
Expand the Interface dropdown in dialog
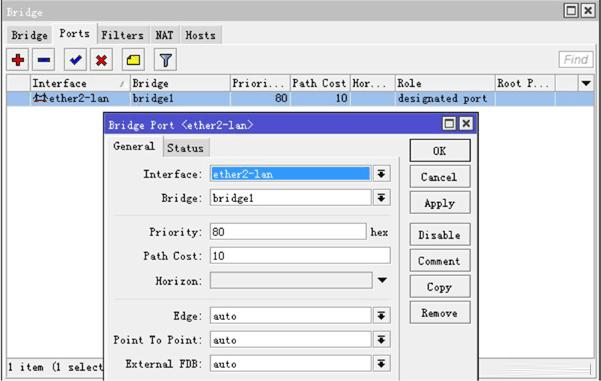click(381, 174)
